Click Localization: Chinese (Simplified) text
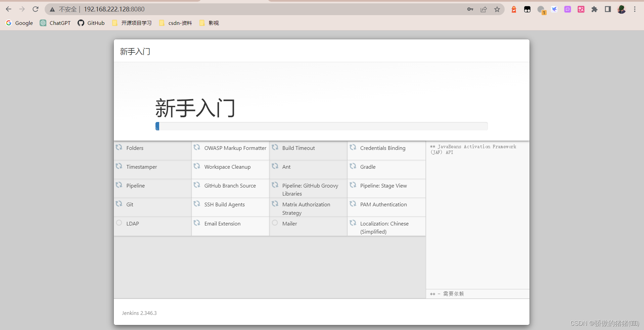Image resolution: width=644 pixels, height=330 pixels. [384, 228]
